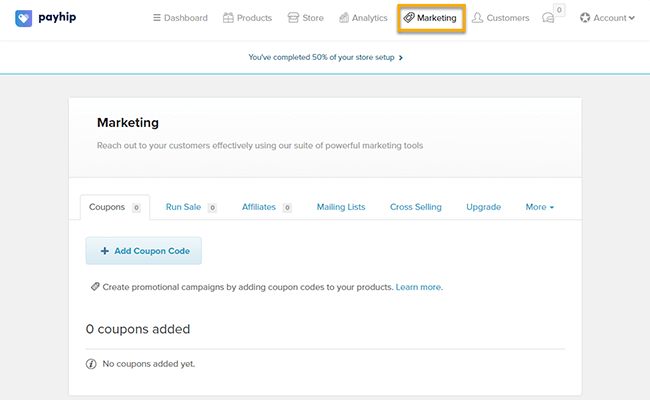The height and width of the screenshot is (400, 650).
Task: Open the Cross Selling tab
Action: pos(415,207)
